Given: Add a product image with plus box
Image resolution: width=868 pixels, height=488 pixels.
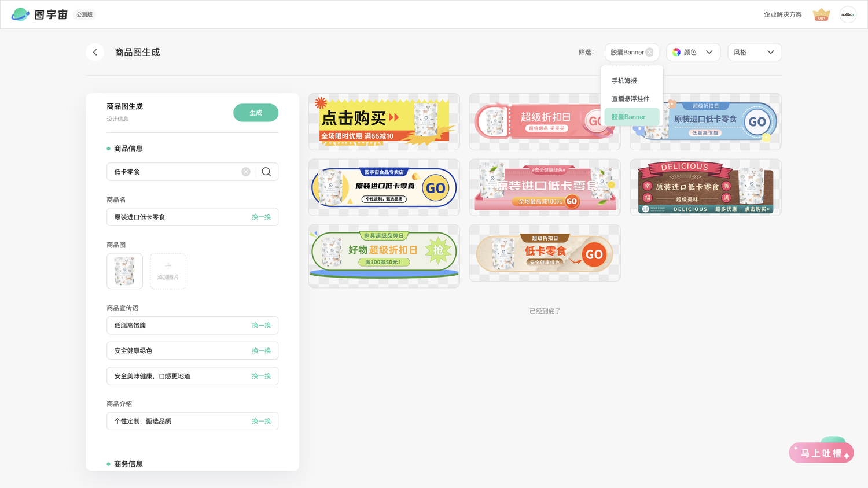Looking at the screenshot, I should point(168,271).
